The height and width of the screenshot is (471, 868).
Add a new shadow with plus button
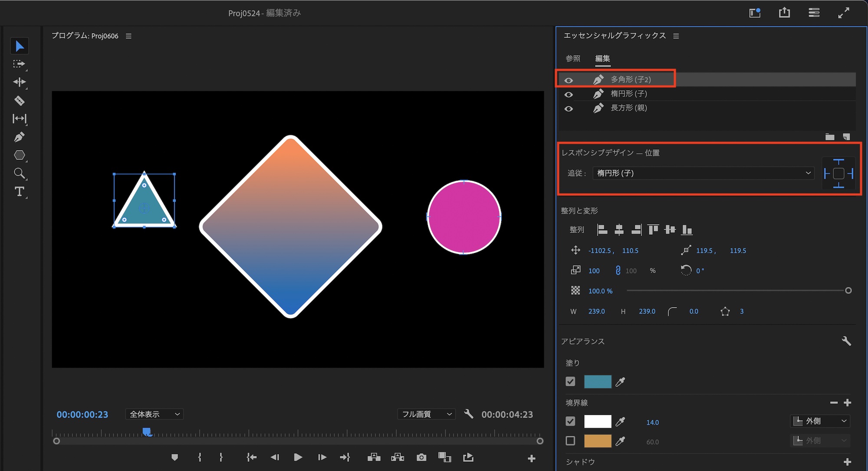[847, 462]
